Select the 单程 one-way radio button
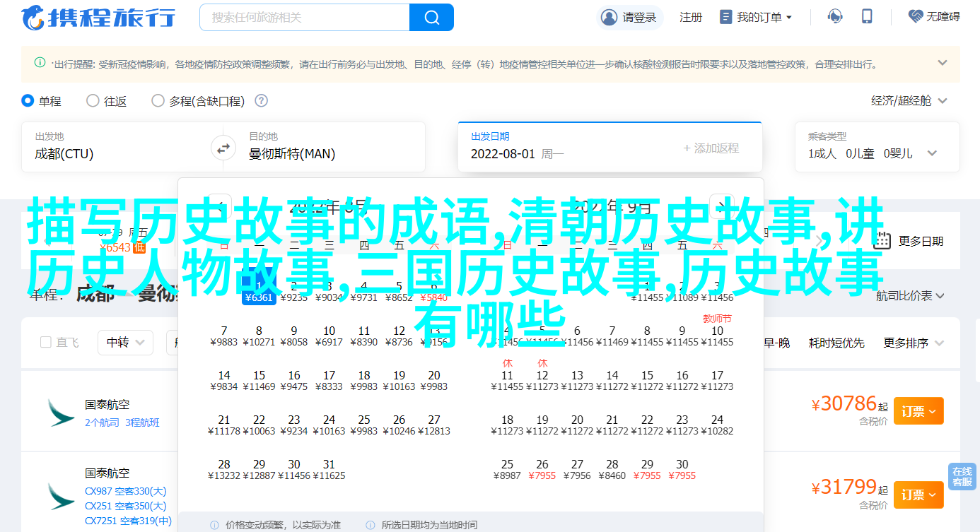 point(28,101)
